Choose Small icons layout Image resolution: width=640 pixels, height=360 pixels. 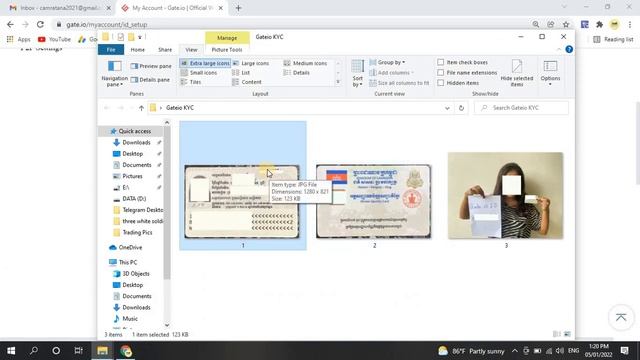pyautogui.click(x=199, y=73)
